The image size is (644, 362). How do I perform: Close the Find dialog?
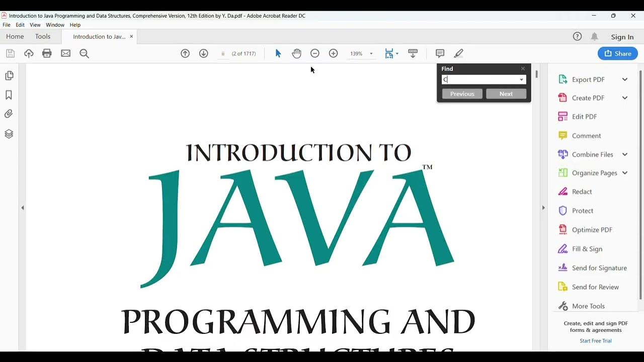click(523, 68)
